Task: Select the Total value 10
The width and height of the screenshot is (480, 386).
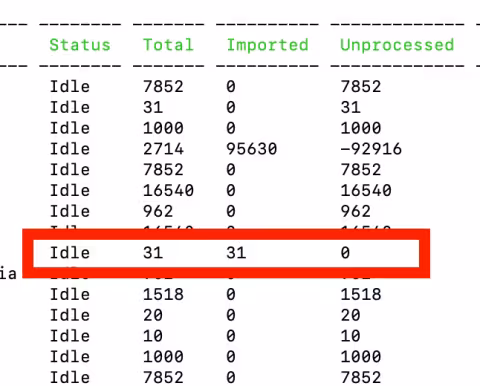Action: [153, 336]
